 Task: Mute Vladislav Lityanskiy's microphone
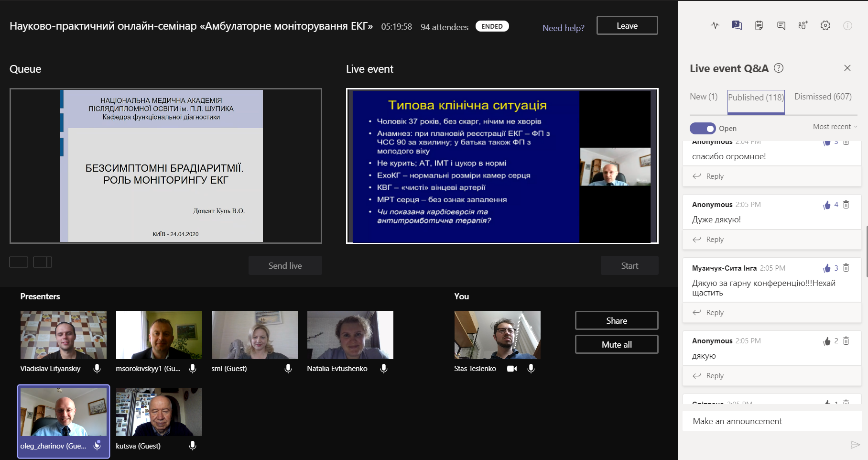coord(97,369)
